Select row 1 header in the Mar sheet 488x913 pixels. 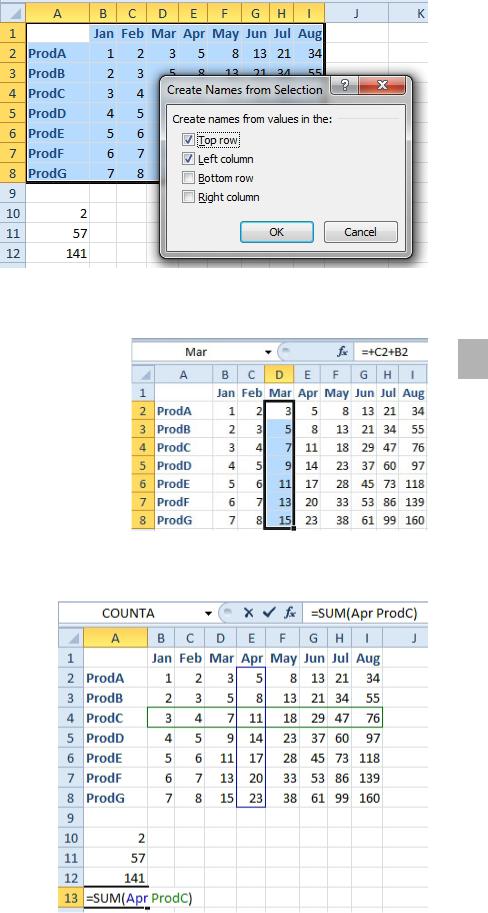[143, 393]
